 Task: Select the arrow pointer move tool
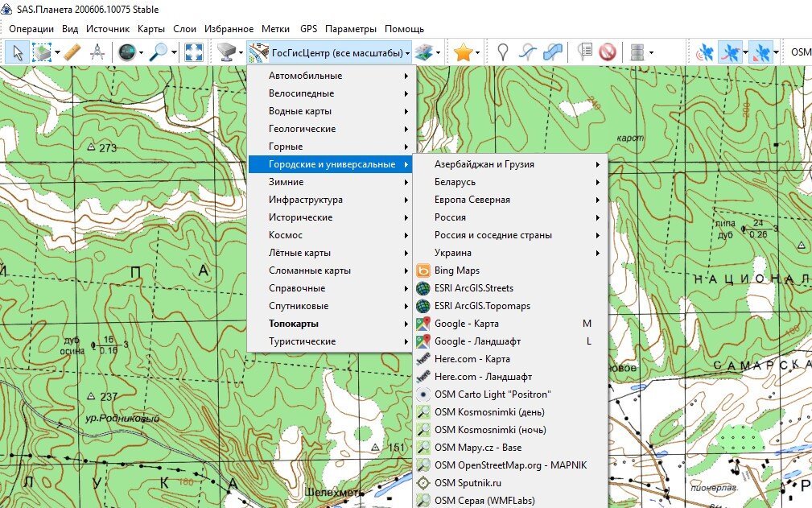point(18,52)
